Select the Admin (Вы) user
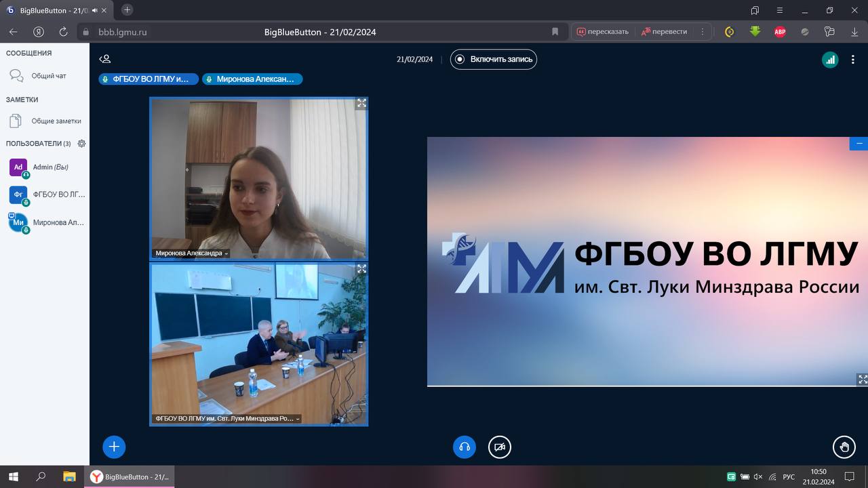 45,167
